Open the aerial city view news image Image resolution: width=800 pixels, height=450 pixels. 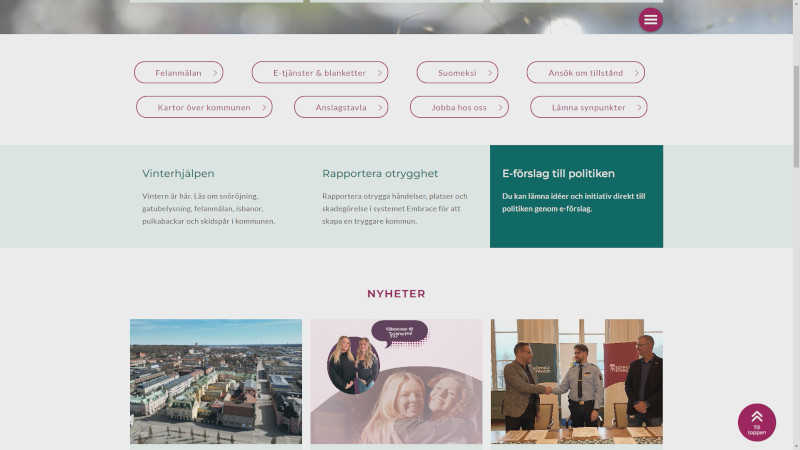tap(216, 382)
